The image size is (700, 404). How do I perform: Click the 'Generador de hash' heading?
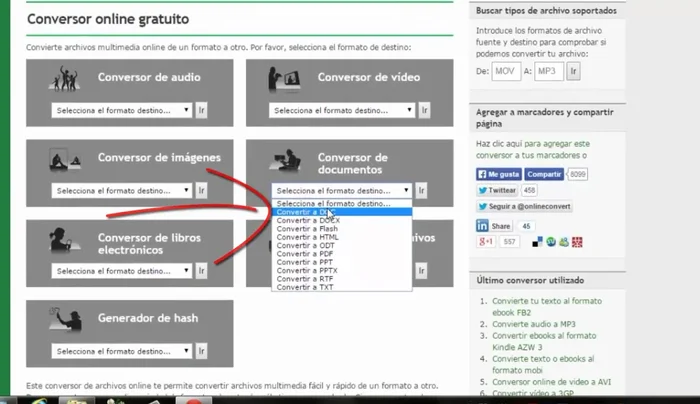point(148,318)
